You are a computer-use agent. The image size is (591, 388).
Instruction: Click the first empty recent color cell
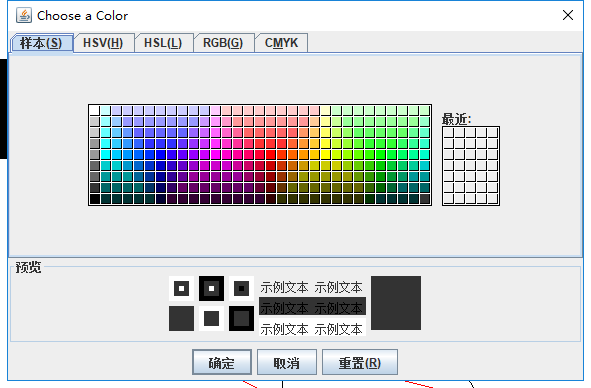(x=449, y=133)
